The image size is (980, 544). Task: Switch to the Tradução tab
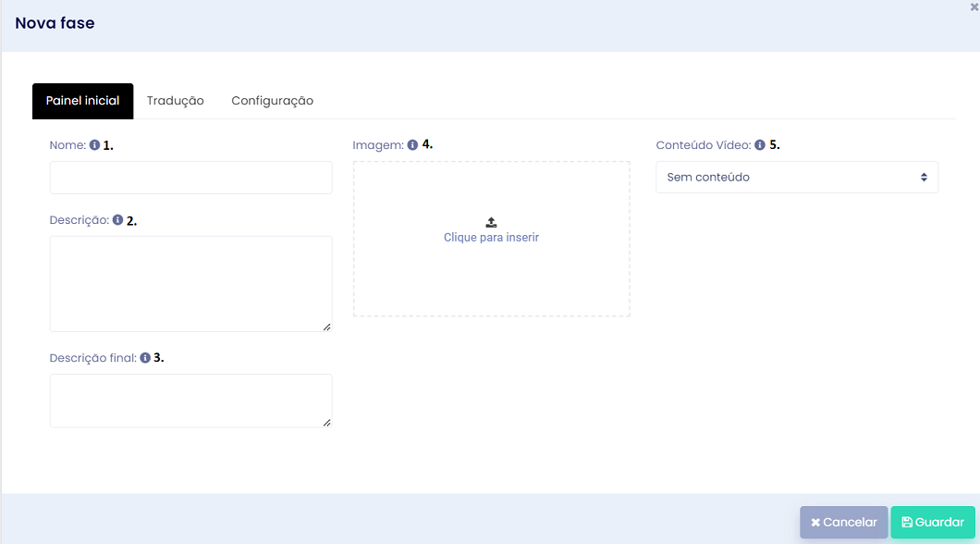click(x=175, y=101)
